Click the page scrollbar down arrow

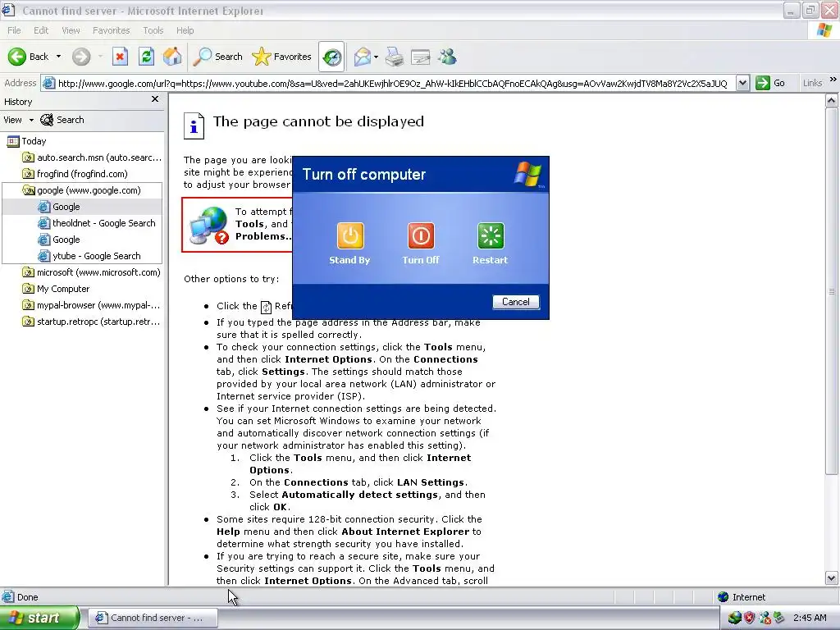tap(832, 578)
